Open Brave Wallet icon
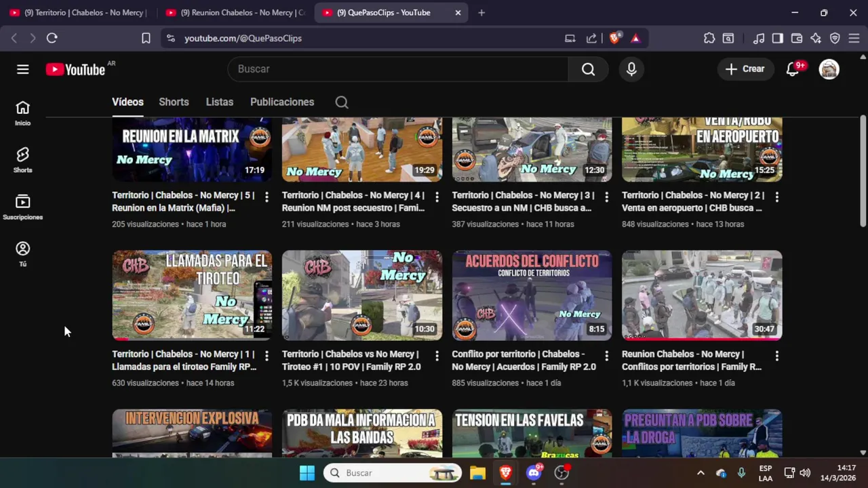The image size is (868, 488). pyautogui.click(x=797, y=39)
